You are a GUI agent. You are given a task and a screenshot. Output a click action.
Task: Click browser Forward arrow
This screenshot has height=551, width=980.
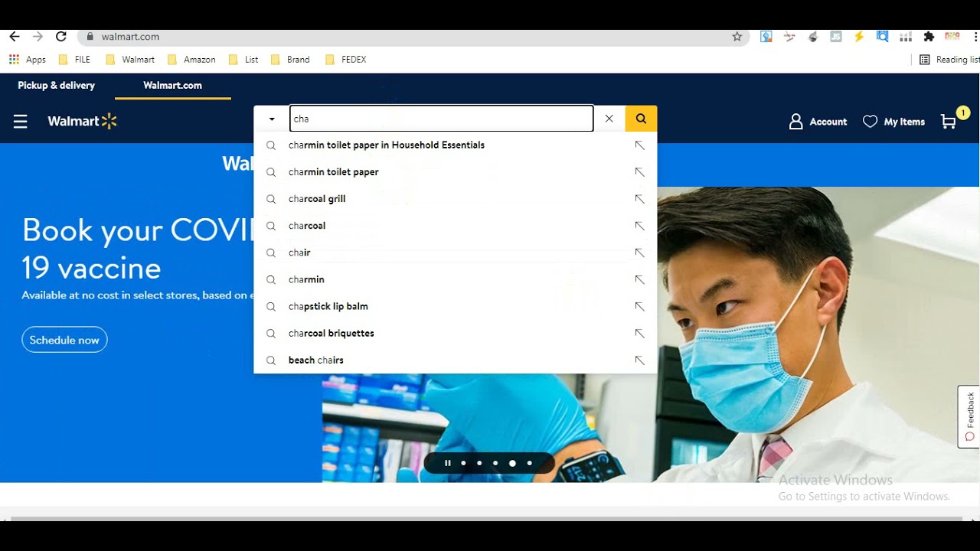[x=38, y=36]
